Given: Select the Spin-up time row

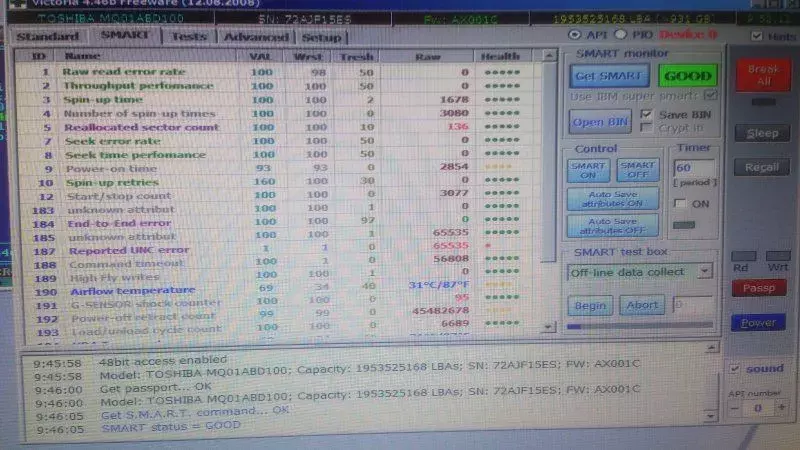Looking at the screenshot, I should (x=278, y=99).
